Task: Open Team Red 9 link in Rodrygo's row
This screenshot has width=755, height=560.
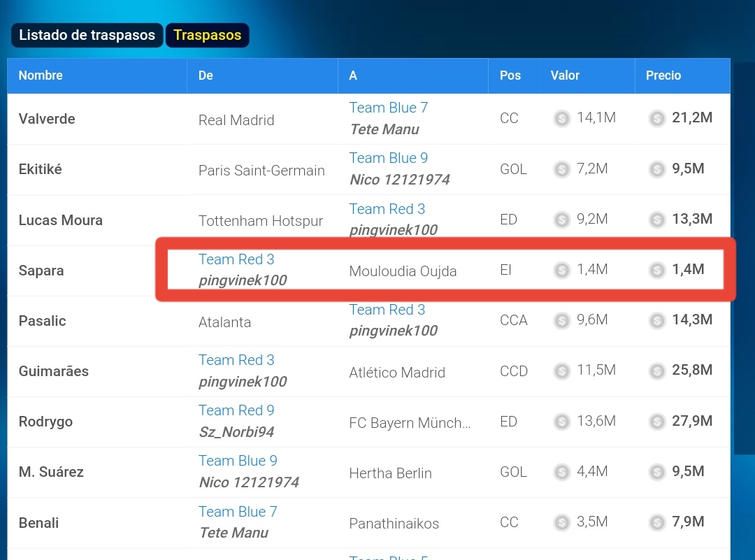Action: (236, 410)
